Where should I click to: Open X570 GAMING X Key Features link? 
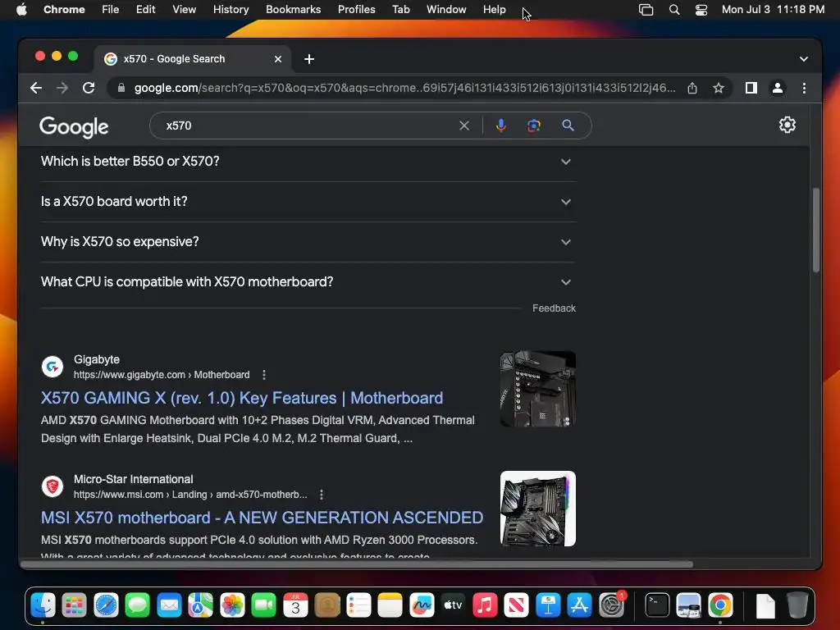242,398
